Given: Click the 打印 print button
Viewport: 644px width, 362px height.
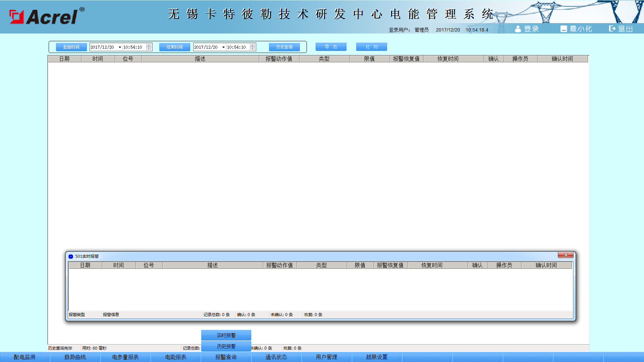Looking at the screenshot, I should (x=371, y=47).
